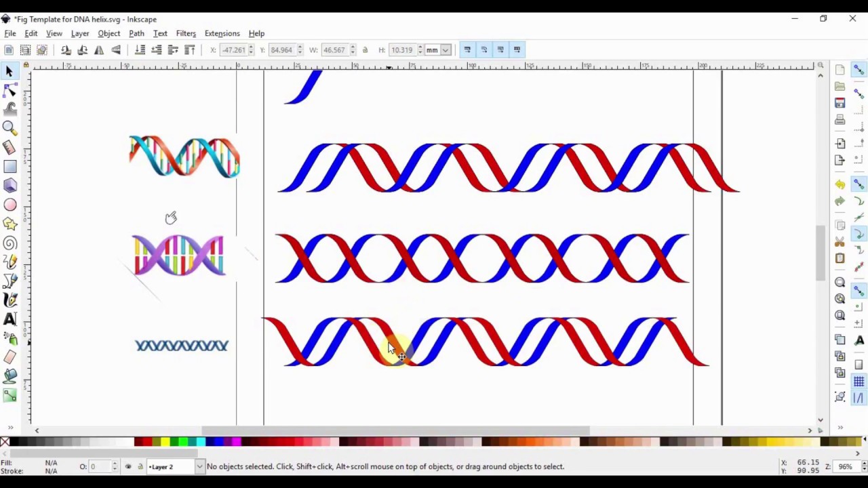This screenshot has height=488, width=868.
Task: Select the Tweak tool
Action: click(9, 108)
